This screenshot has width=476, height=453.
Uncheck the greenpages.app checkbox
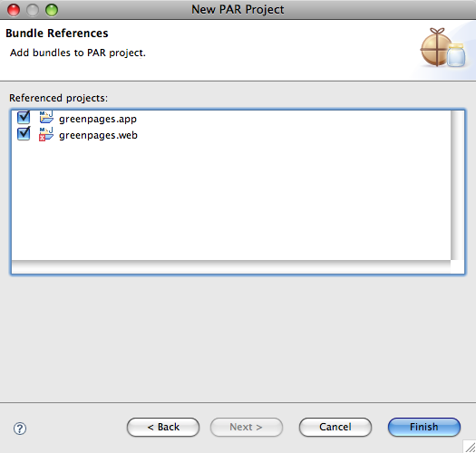point(24,118)
